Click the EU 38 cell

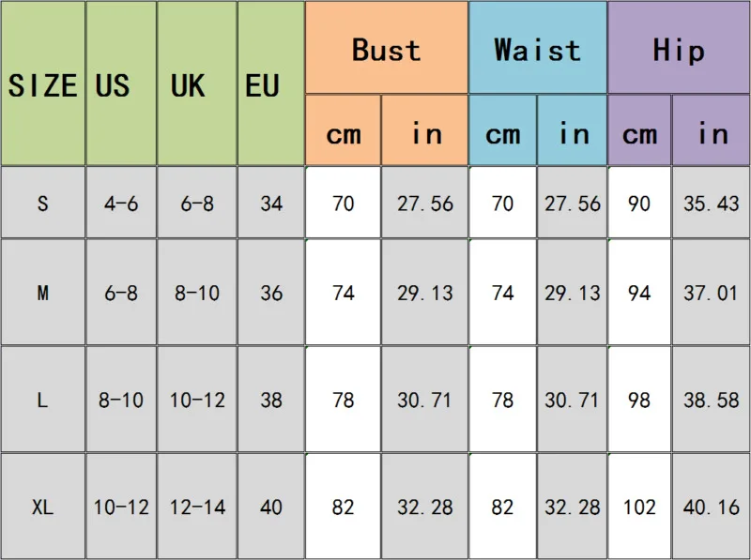(x=270, y=400)
